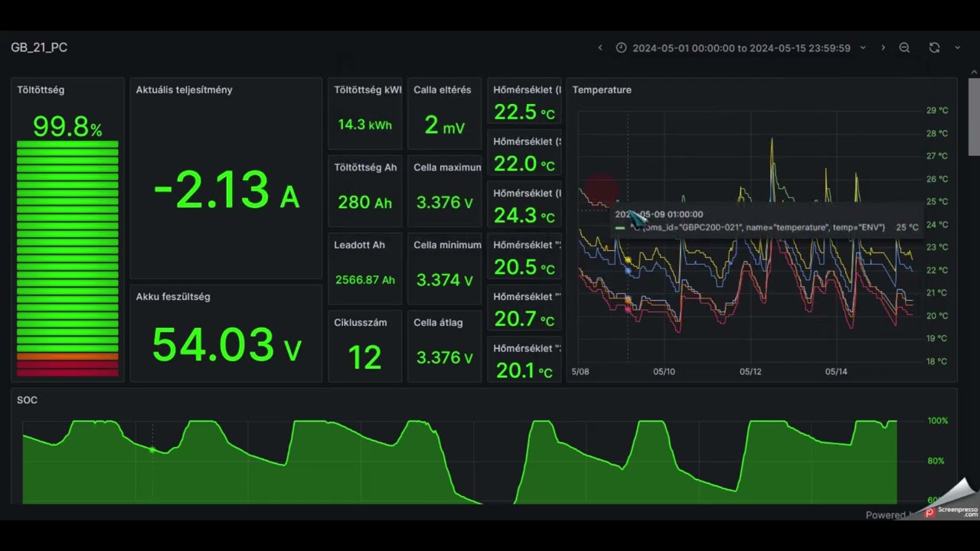Click the 2 mV cell deviation value

click(444, 126)
